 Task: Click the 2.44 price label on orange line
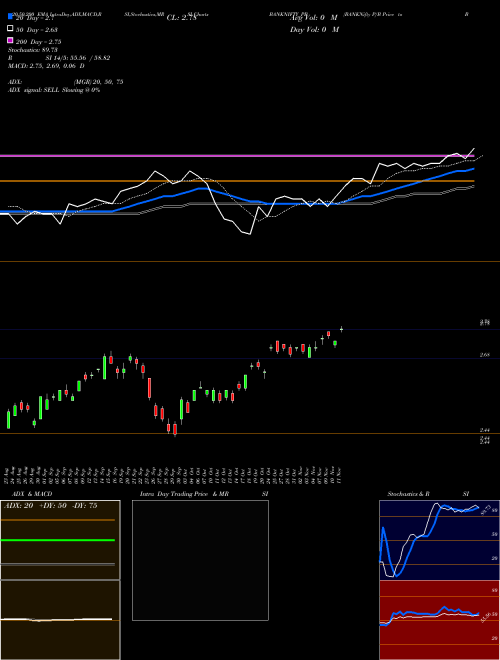tap(484, 430)
